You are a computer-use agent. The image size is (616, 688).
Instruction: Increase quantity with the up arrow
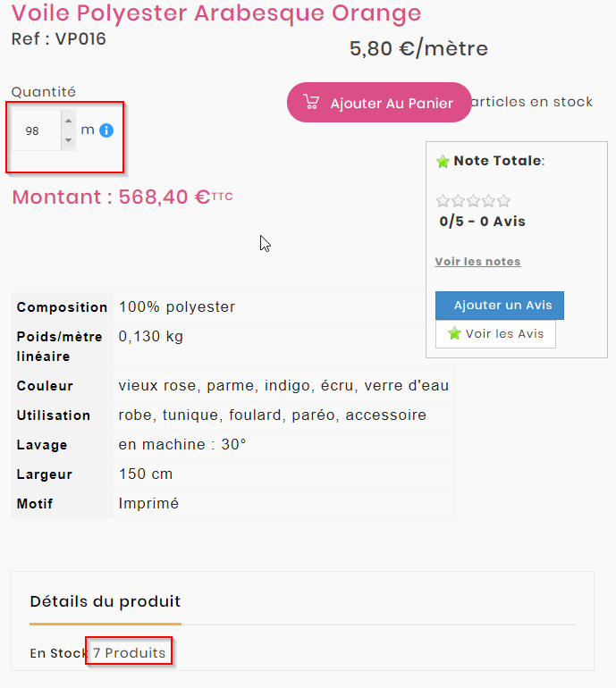[x=69, y=121]
